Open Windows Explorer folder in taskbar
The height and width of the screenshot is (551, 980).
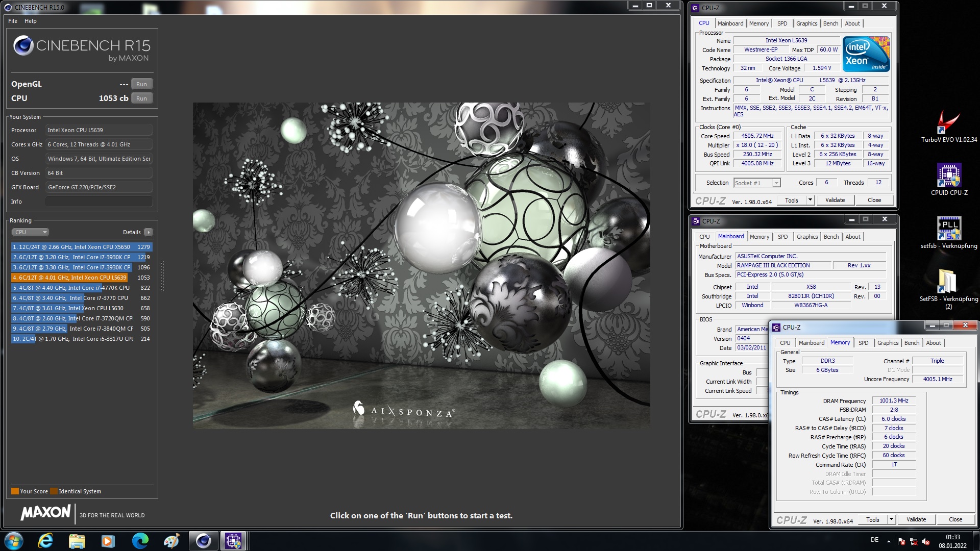tap(77, 541)
